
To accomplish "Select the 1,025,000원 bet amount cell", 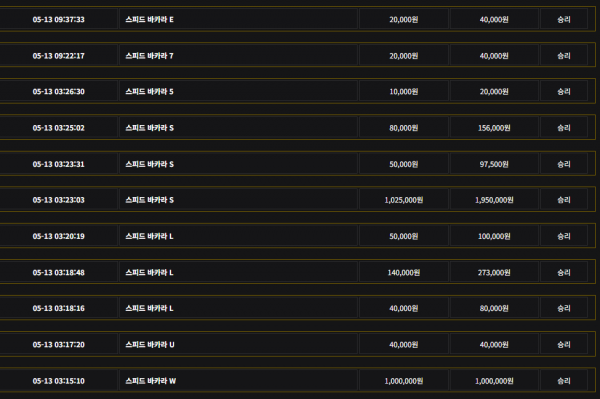I will [404, 200].
